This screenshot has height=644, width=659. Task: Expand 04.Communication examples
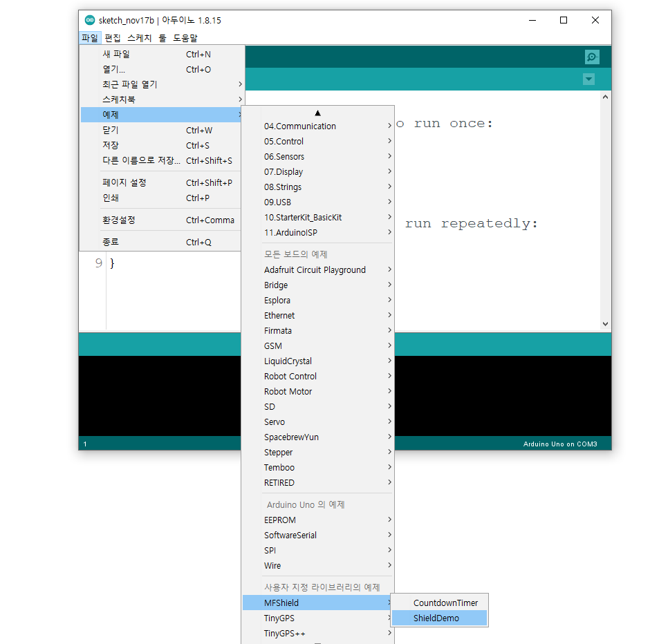pyautogui.click(x=317, y=126)
